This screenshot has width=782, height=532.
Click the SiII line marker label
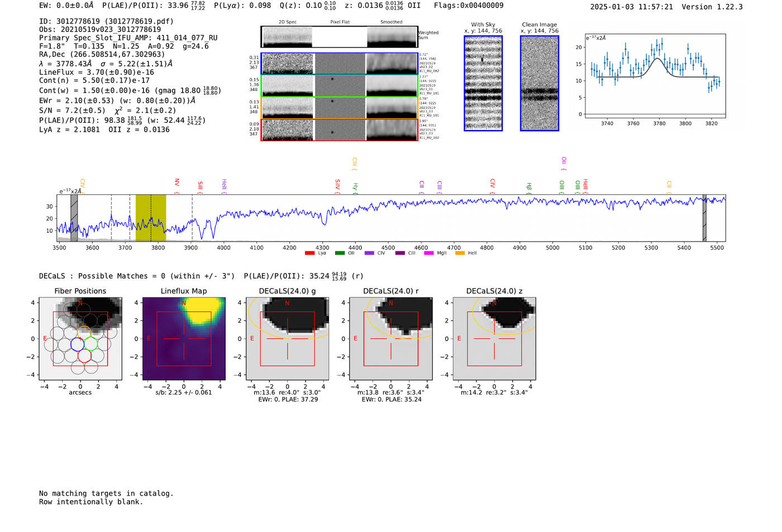pyautogui.click(x=200, y=187)
